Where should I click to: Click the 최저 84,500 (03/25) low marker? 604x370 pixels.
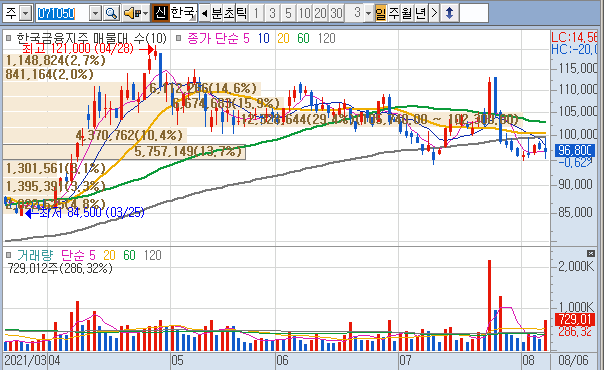pos(92,213)
